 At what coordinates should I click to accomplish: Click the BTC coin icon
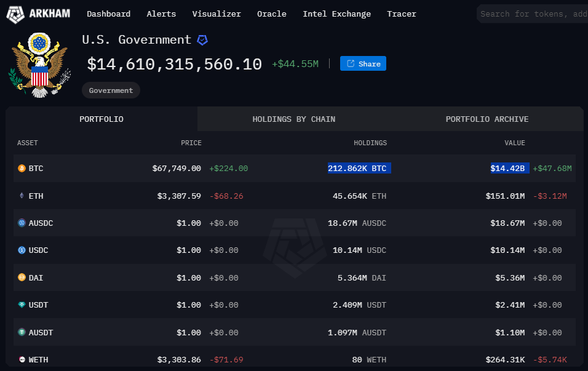[x=22, y=168]
